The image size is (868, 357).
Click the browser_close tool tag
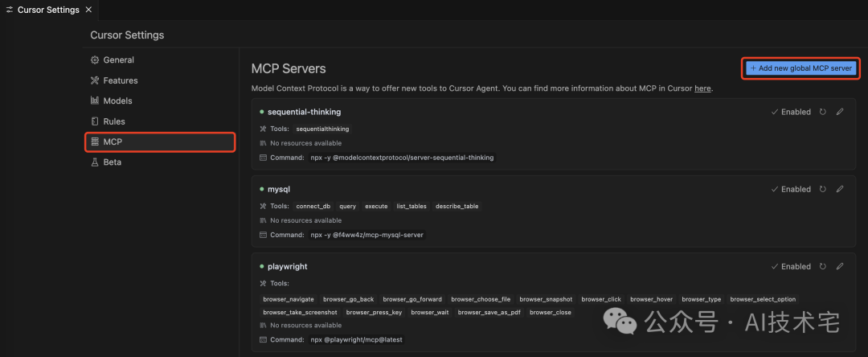pyautogui.click(x=551, y=312)
